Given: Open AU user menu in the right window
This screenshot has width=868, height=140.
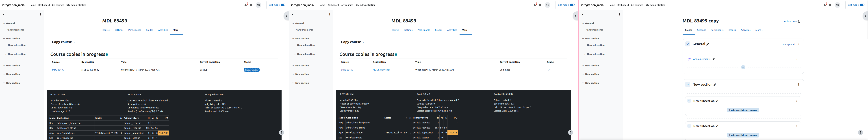Looking at the screenshot, I should tap(839, 5).
